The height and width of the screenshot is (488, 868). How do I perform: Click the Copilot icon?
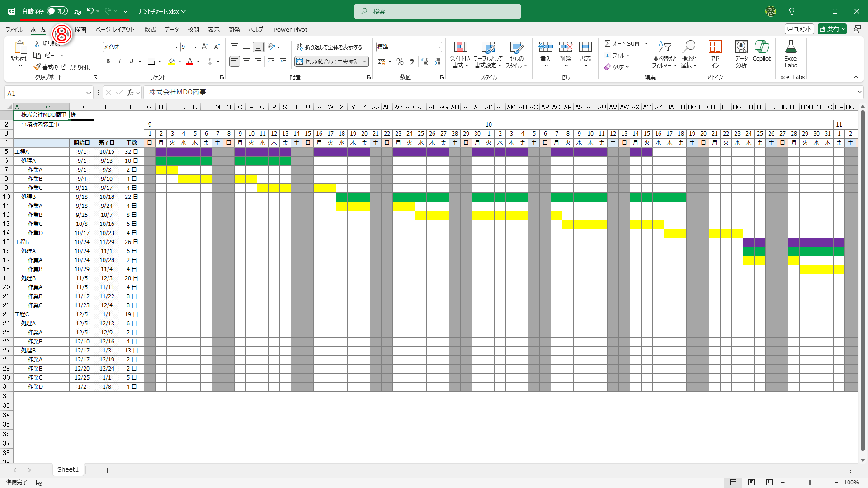pos(761,47)
